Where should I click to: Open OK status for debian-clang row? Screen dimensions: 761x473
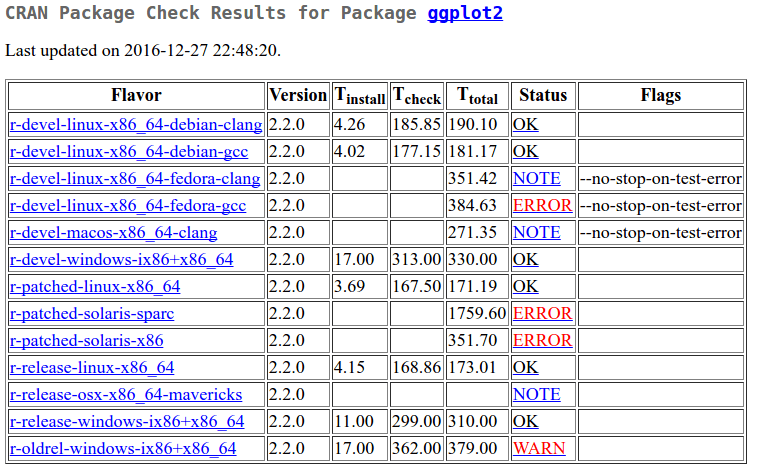coord(525,125)
